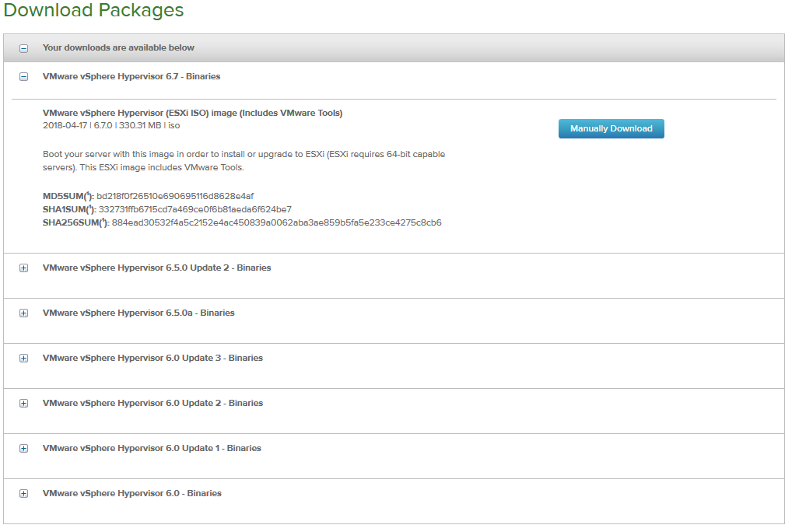The height and width of the screenshot is (532, 792).
Task: Click the SHA256SUM hash value text
Action: tap(276, 222)
